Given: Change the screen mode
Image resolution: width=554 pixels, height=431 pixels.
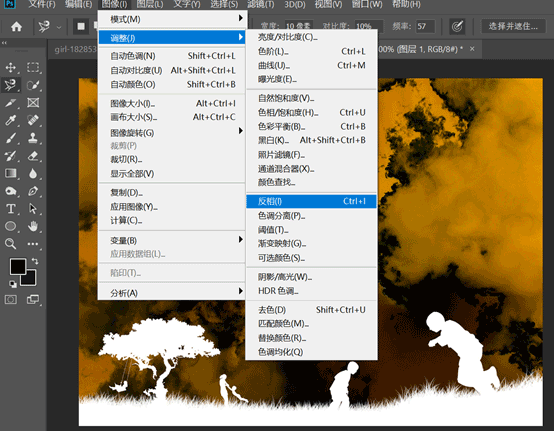Looking at the screenshot, I should (x=33, y=300).
